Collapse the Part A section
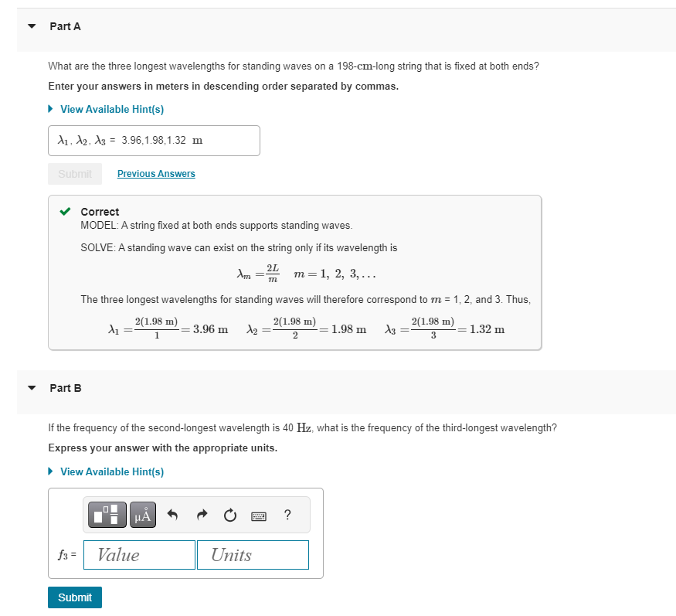 (30, 26)
